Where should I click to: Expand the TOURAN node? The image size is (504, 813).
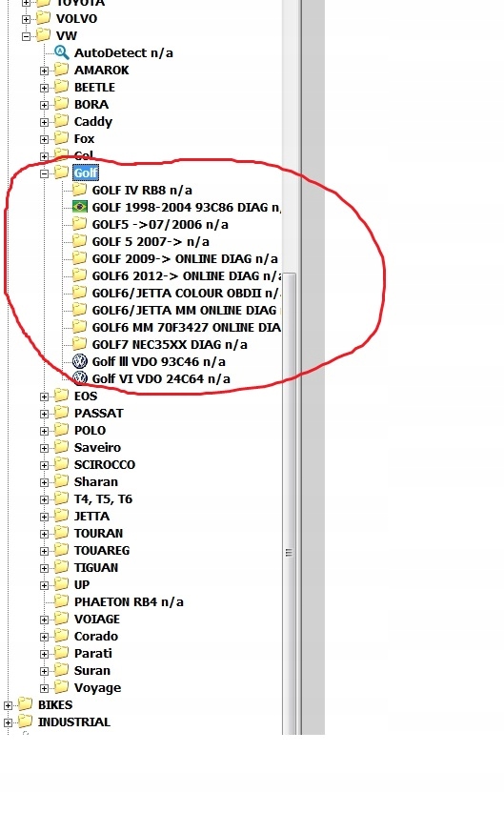click(x=44, y=534)
